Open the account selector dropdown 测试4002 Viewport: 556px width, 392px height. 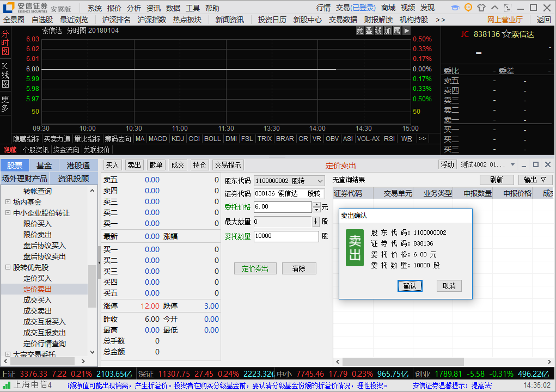coord(512,164)
